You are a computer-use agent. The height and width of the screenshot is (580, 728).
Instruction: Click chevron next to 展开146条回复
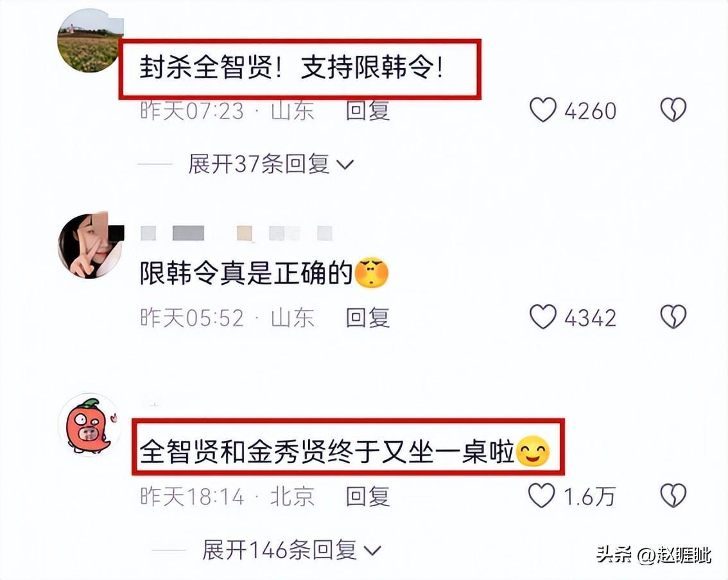[372, 551]
